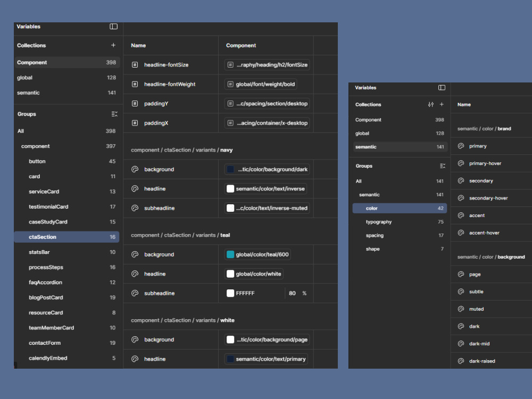Select semantic collection in left panel
The width and height of the screenshot is (532, 399).
pos(67,93)
